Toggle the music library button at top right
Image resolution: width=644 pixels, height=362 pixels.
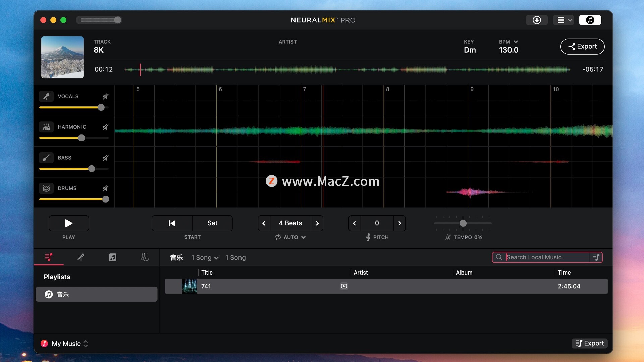pos(590,20)
